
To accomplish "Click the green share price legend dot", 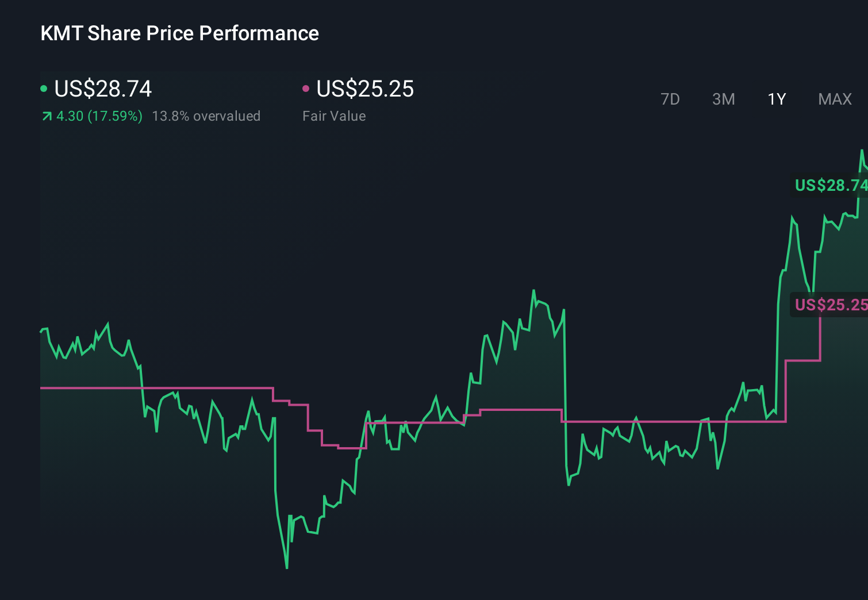I will pyautogui.click(x=44, y=88).
